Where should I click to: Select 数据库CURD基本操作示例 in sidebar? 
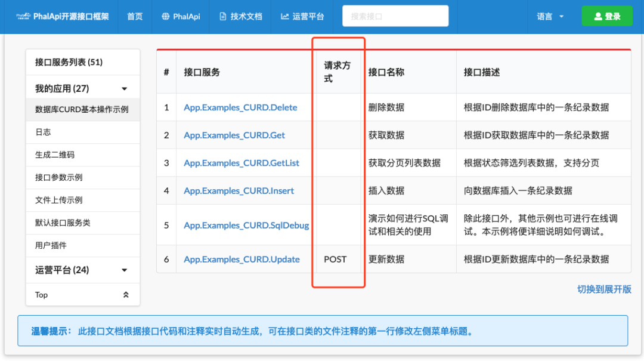(82, 109)
